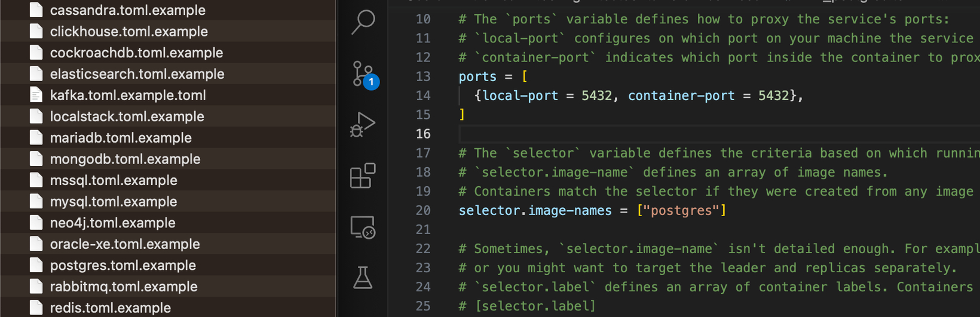This screenshot has width=980, height=317.
Task: Click the "postgres" string on line 20
Action: click(681, 210)
